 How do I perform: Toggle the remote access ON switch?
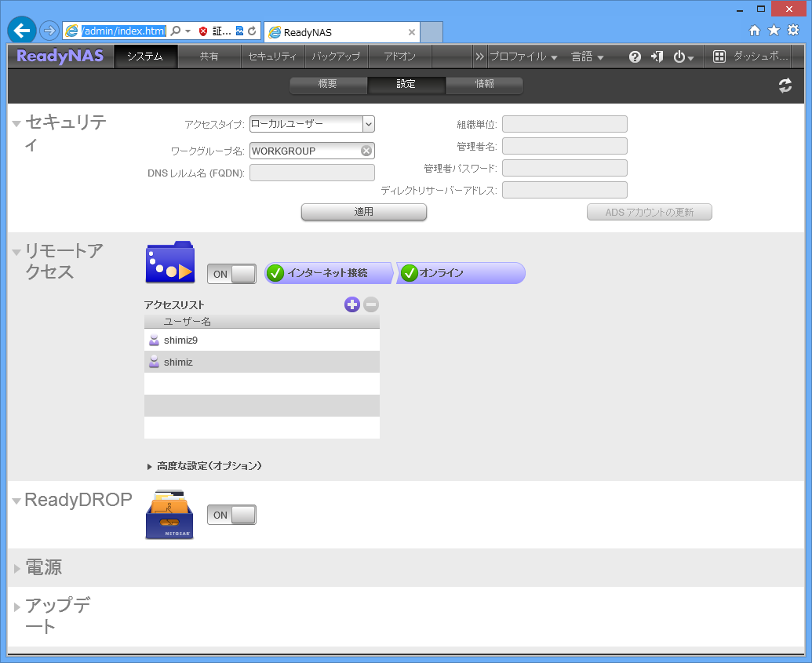click(x=231, y=274)
